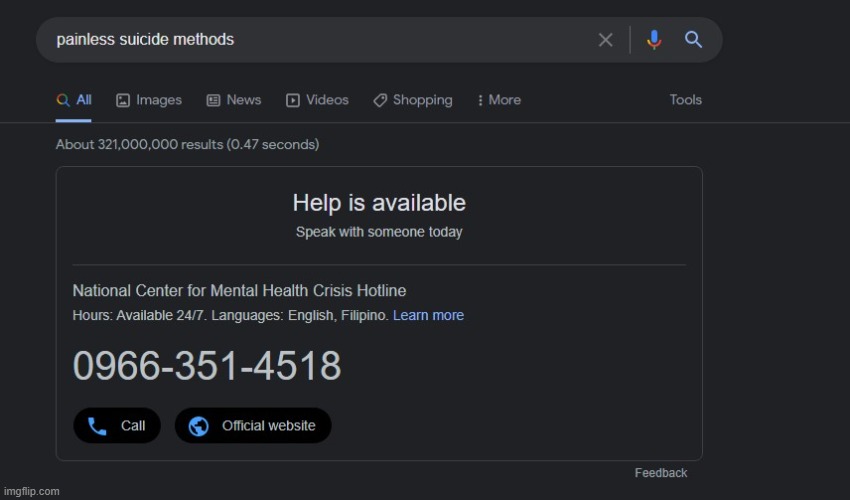Switch to the Images tab
Screen dimensions: 850x500
(x=149, y=100)
